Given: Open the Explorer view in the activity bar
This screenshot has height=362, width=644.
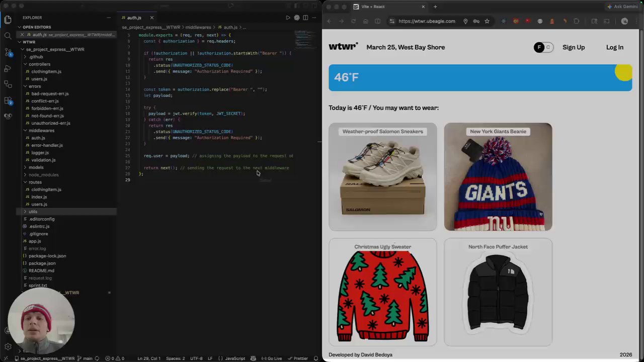Looking at the screenshot, I should 8,20.
